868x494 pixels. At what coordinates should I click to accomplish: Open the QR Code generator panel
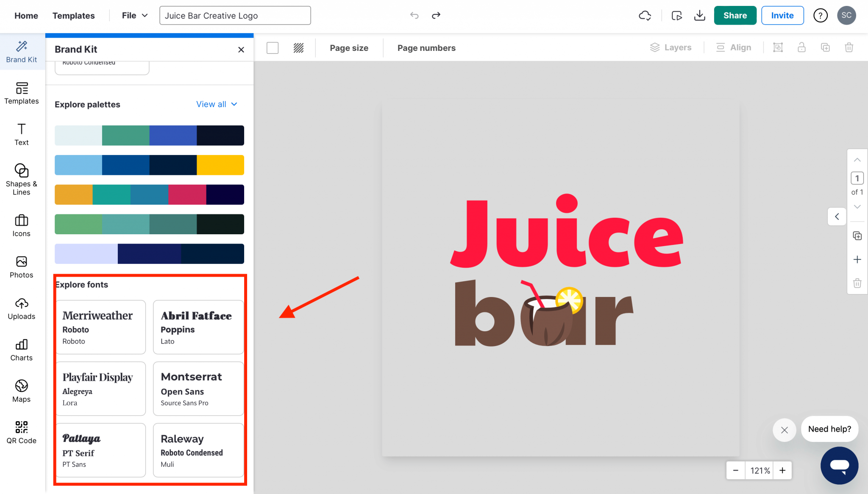pos(21,431)
